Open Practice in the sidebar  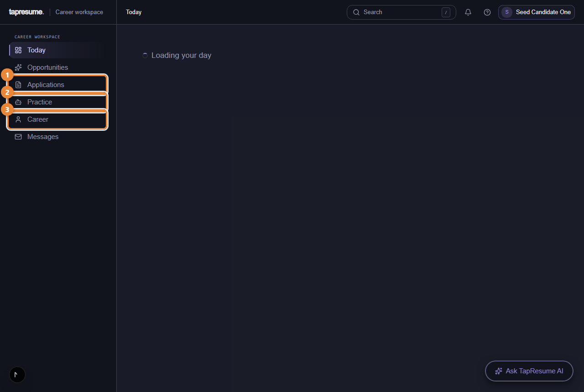pyautogui.click(x=58, y=102)
